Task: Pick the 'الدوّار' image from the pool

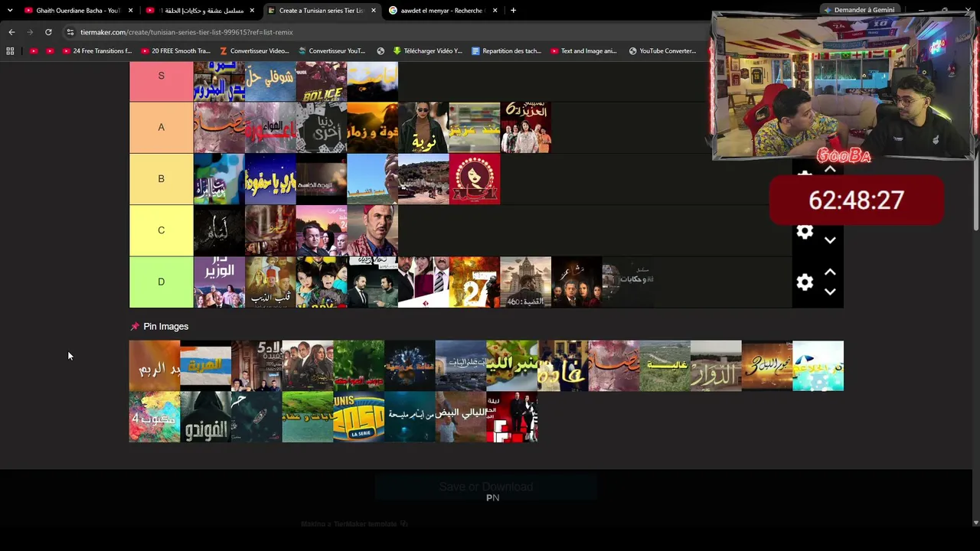Action: (716, 366)
